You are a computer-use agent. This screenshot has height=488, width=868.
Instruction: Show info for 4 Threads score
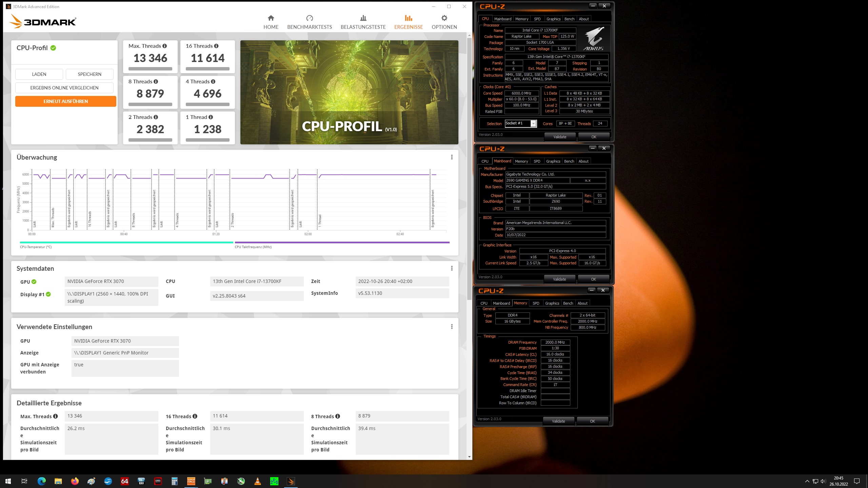213,81
